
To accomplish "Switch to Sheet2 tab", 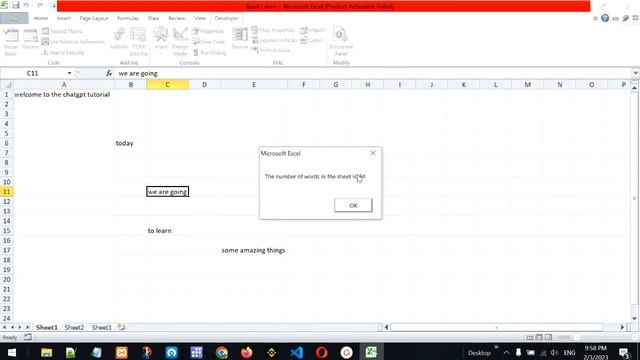I will click(74, 327).
